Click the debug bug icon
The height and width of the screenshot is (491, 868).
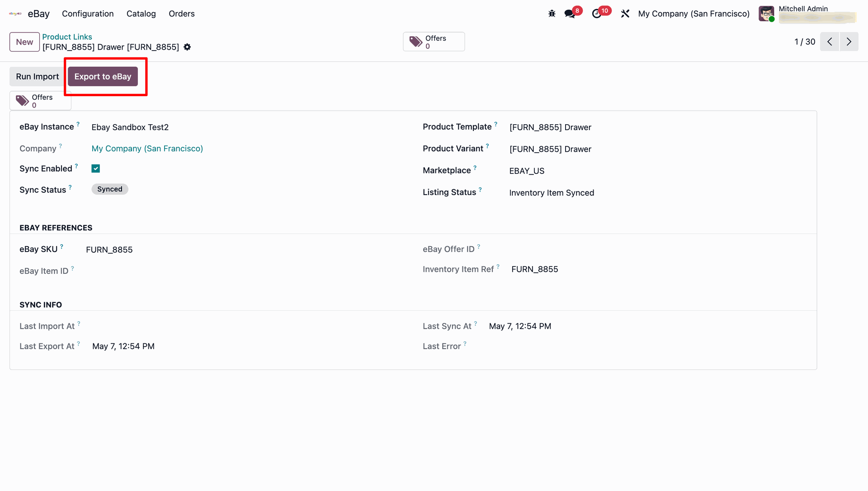click(552, 14)
